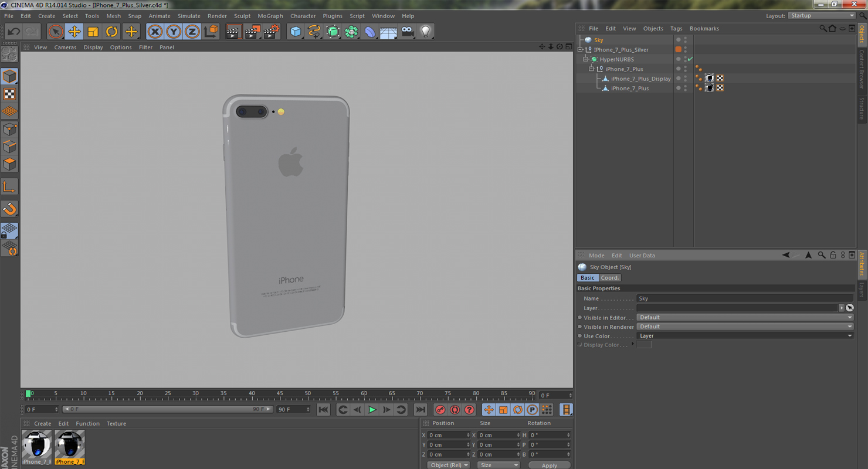This screenshot has width=868, height=469.
Task: Open the MoGraph menu
Action: tap(270, 16)
